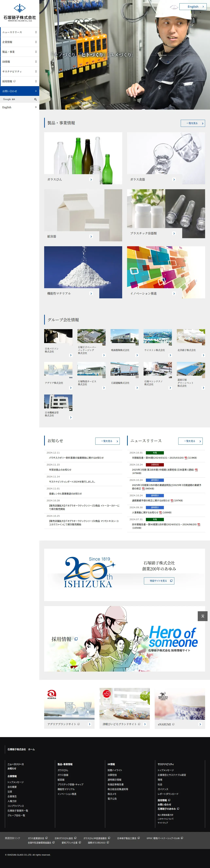Open 年賀状廃止のお知らせ notice
This screenshot has width=210, height=868.
(x=60, y=470)
